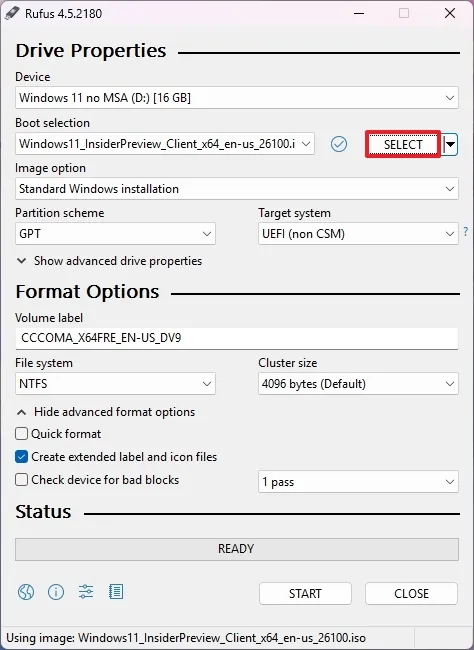The height and width of the screenshot is (650, 474).
Task: Enable Check device for bad blocks
Action: click(22, 480)
